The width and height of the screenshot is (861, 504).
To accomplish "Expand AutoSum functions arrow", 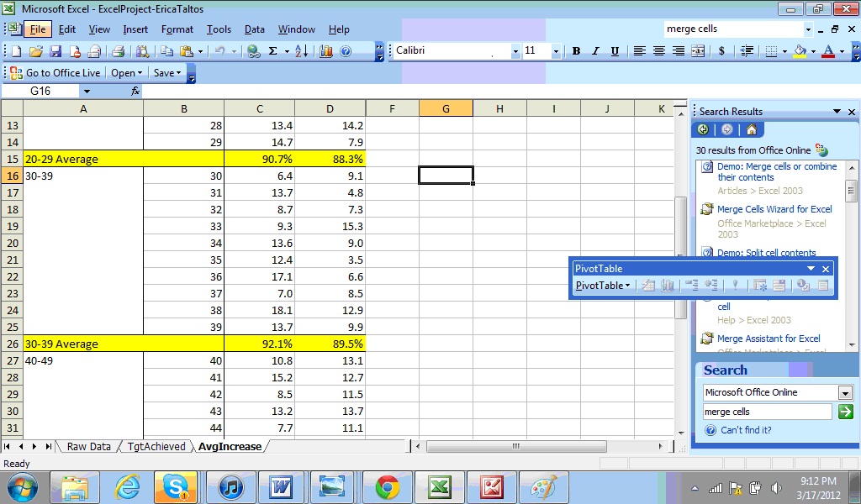I will 286,51.
